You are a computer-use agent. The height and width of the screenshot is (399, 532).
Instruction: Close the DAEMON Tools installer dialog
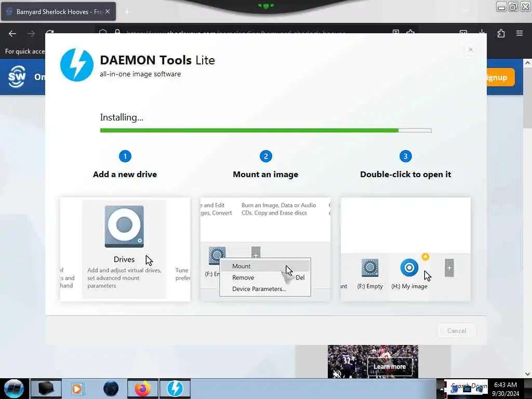(470, 49)
